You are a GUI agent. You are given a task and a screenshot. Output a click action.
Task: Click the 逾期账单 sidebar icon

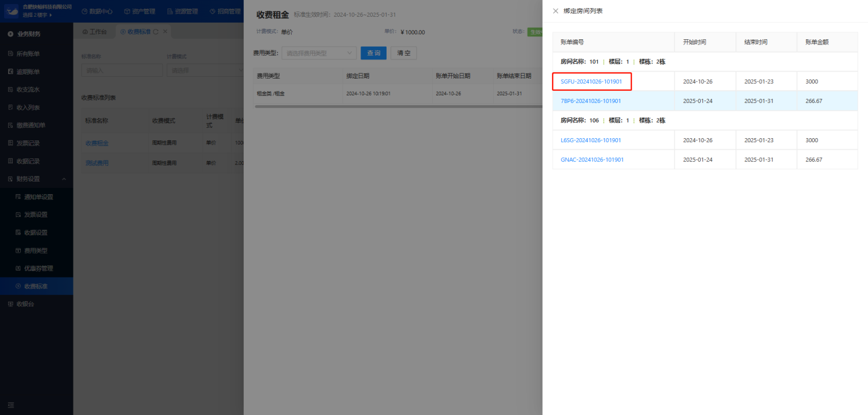point(10,72)
